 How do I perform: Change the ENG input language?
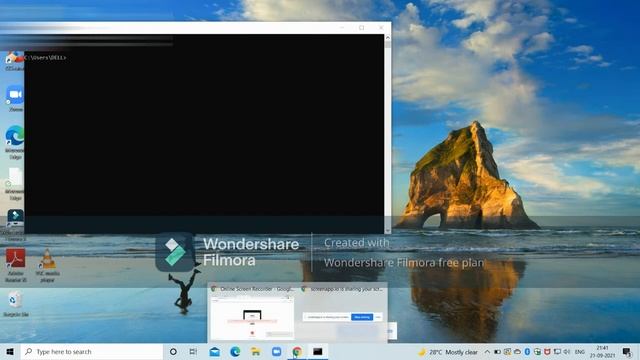pyautogui.click(x=580, y=352)
